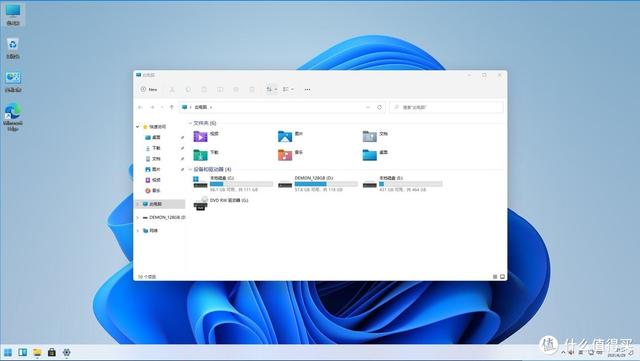The image size is (640, 361).
Task: Select the orange Music folder icon
Action: [x=285, y=155]
